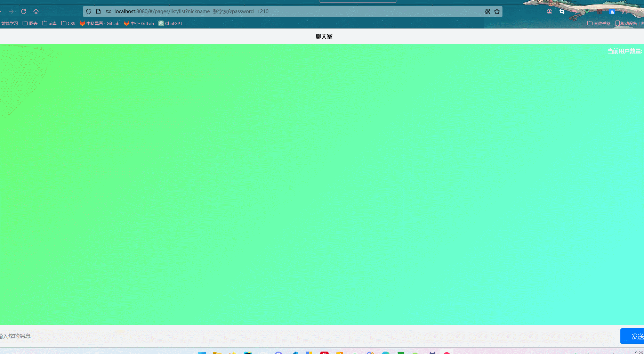Click the 当前用户数量 label
644x354 pixels.
(x=625, y=51)
